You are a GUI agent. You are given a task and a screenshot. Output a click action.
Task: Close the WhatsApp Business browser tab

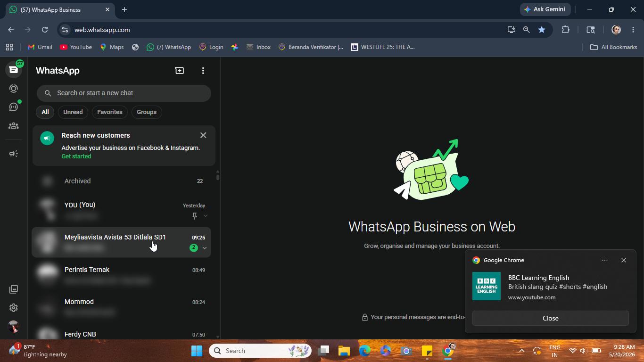tap(107, 9)
